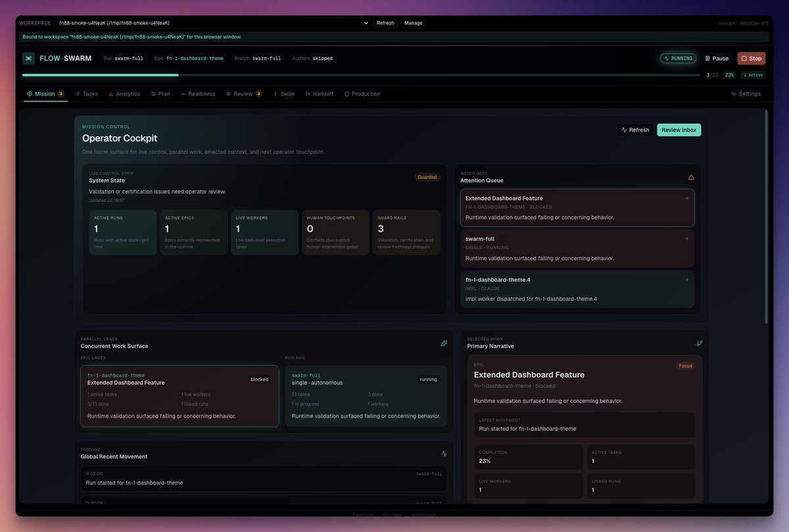Viewport: 789px width, 532px height.
Task: Click the Stop button's square icon
Action: tap(744, 59)
